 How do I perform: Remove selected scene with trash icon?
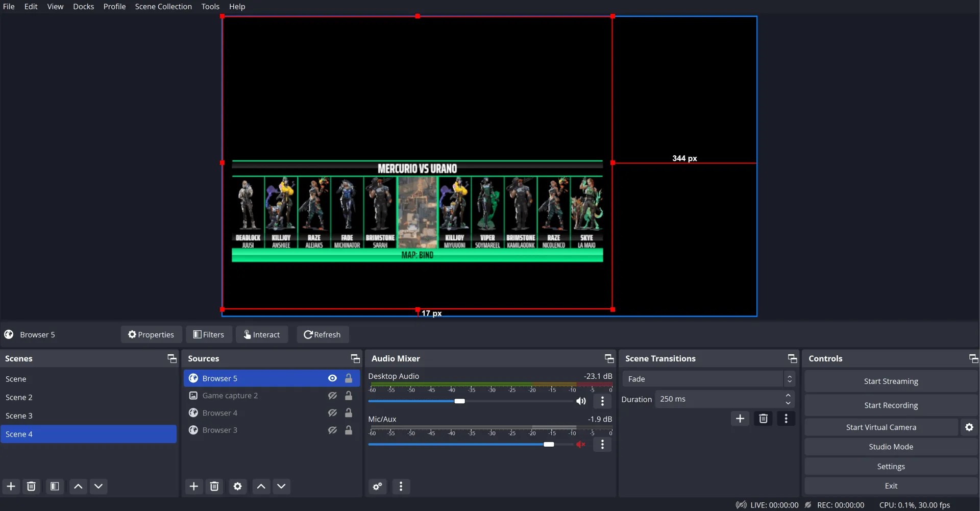tap(31, 486)
